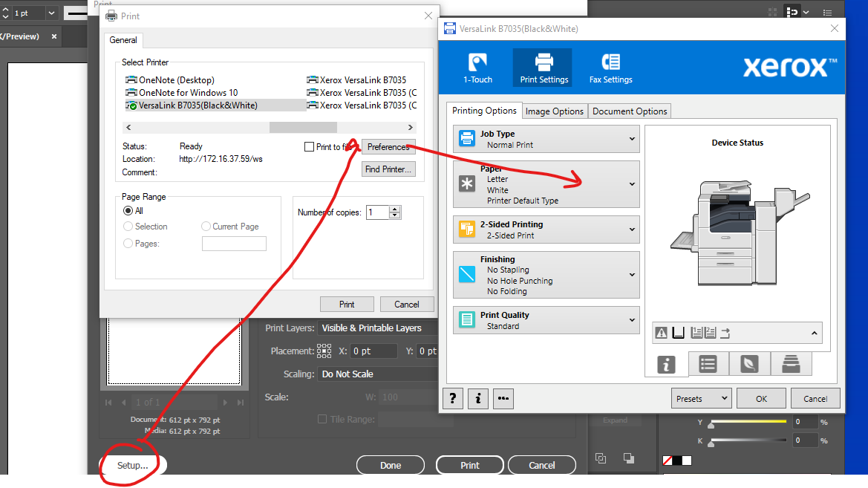Collapse the device status strip with chevron
This screenshot has width=868, height=488.
[815, 333]
